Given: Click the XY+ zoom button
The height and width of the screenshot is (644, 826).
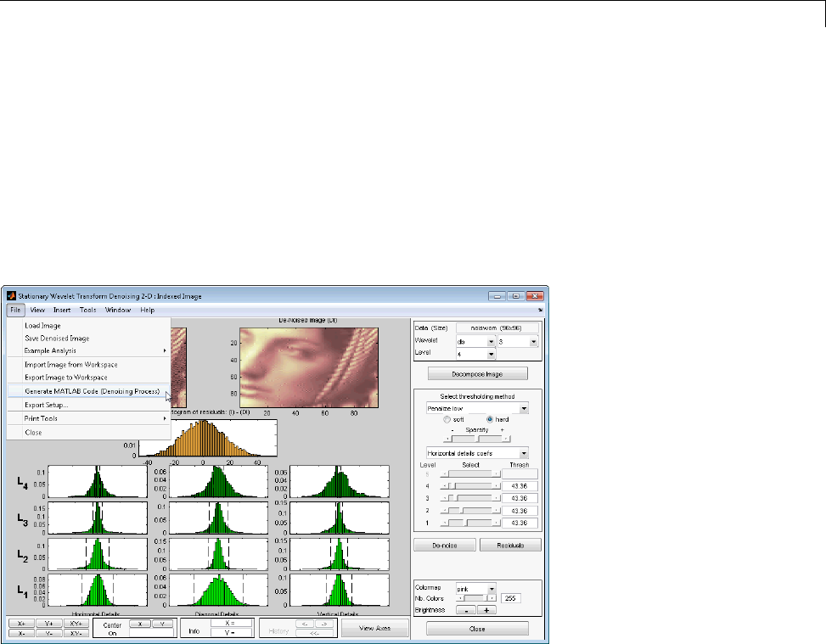Looking at the screenshot, I should 76,624.
